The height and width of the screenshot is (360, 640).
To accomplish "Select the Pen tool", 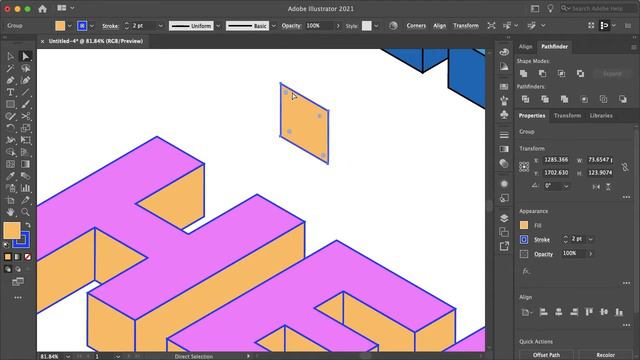I will coord(11,80).
